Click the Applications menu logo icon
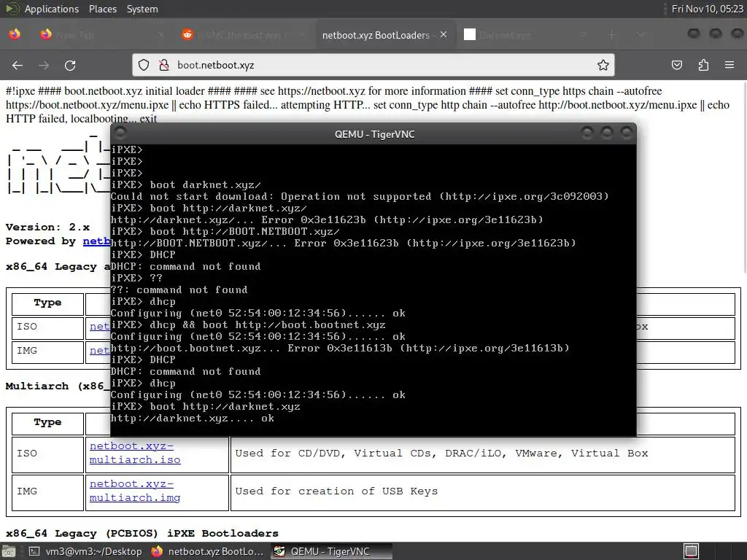The height and width of the screenshot is (560, 747). (x=12, y=9)
